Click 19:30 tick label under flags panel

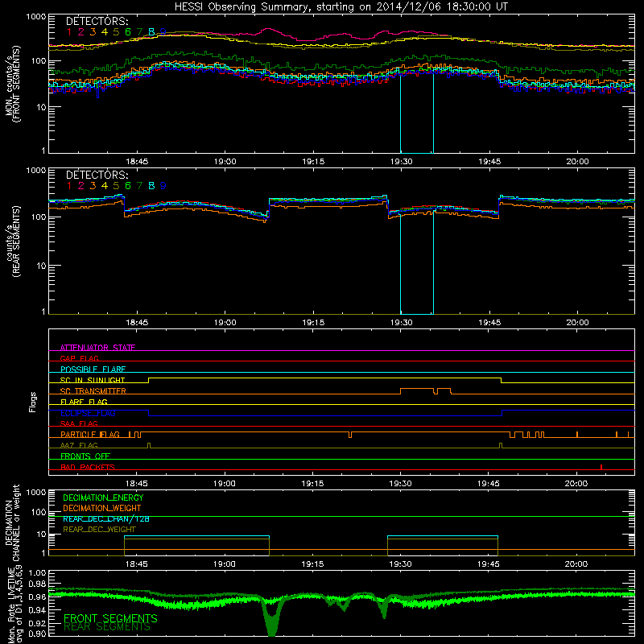tap(400, 484)
